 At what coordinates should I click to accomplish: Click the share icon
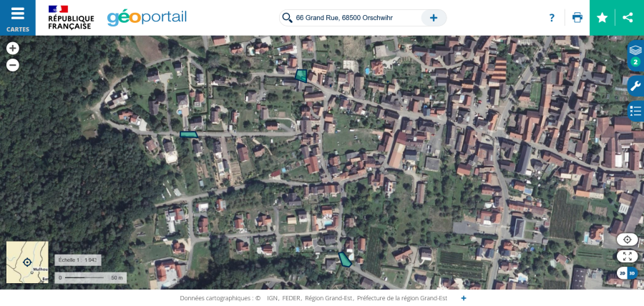[x=628, y=18]
